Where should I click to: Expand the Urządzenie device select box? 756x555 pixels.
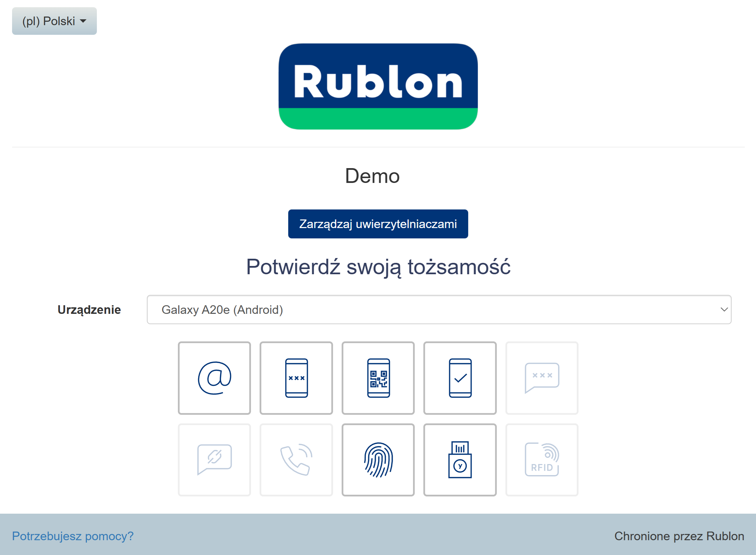(439, 309)
